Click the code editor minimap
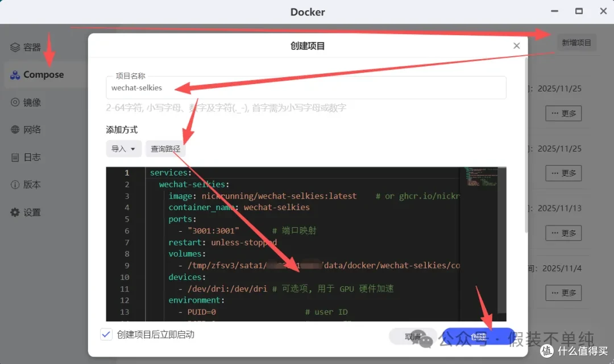The width and height of the screenshot is (614, 364). [x=481, y=177]
